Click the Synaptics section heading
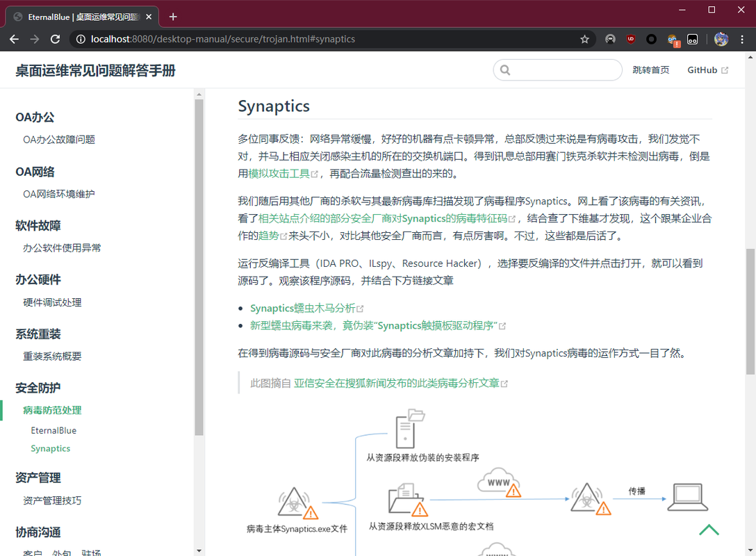Screen dimensions: 756x556 pyautogui.click(x=274, y=106)
